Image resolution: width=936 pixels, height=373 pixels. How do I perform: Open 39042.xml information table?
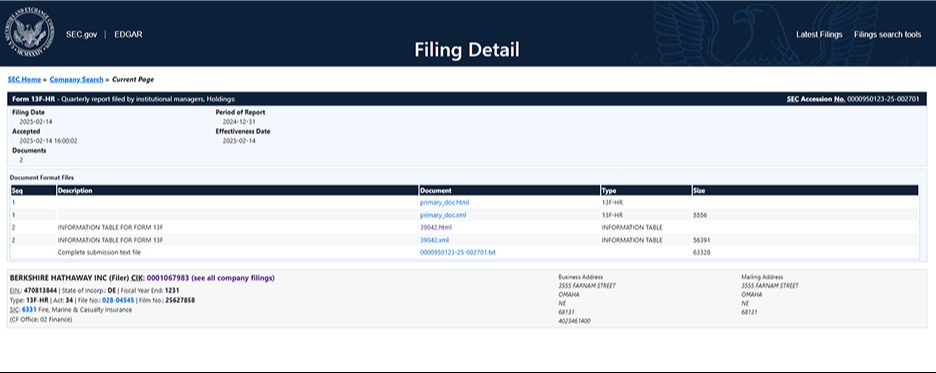435,240
